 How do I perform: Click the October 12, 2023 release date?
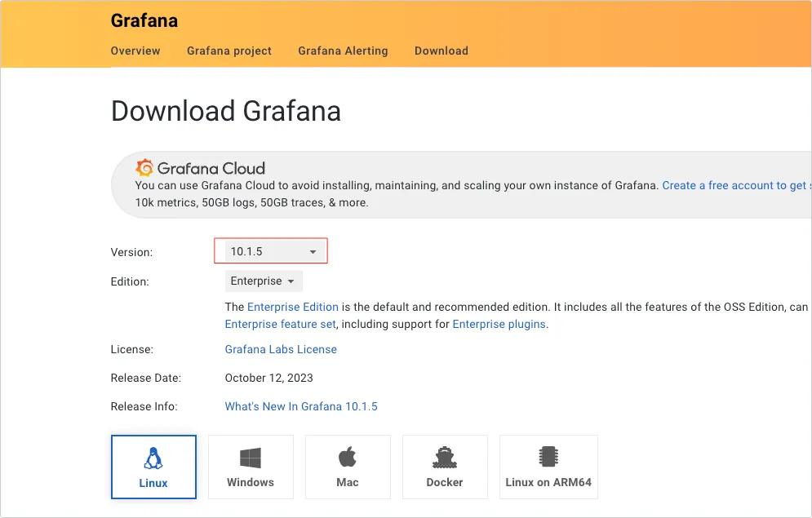click(x=268, y=378)
